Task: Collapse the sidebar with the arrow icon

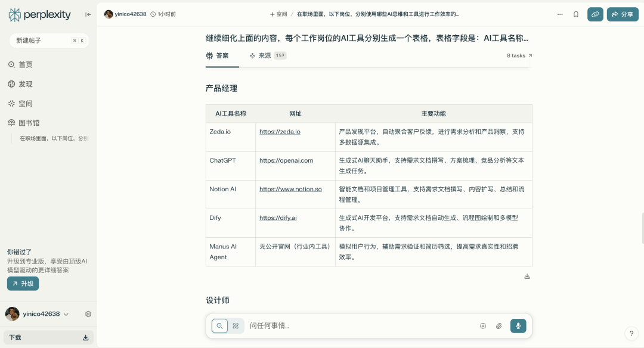Action: tap(88, 14)
